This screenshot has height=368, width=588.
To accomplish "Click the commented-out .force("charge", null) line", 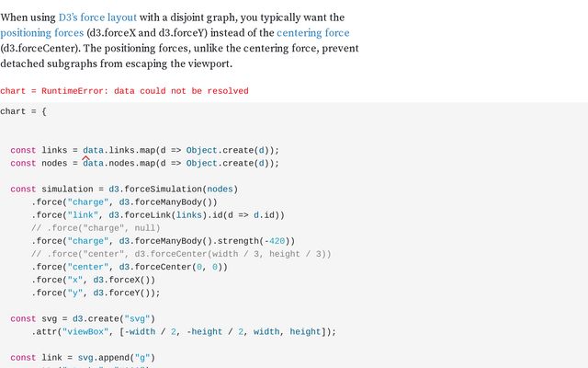I will click(96, 227).
